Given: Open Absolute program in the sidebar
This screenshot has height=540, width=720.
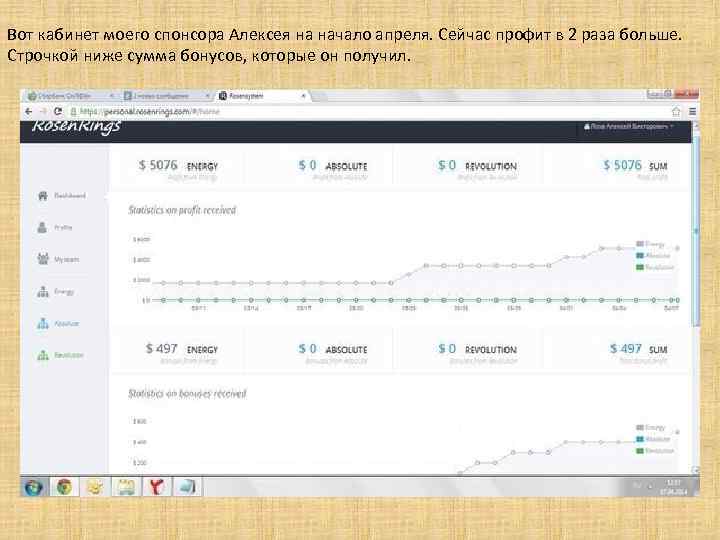Looking at the screenshot, I should 58,323.
